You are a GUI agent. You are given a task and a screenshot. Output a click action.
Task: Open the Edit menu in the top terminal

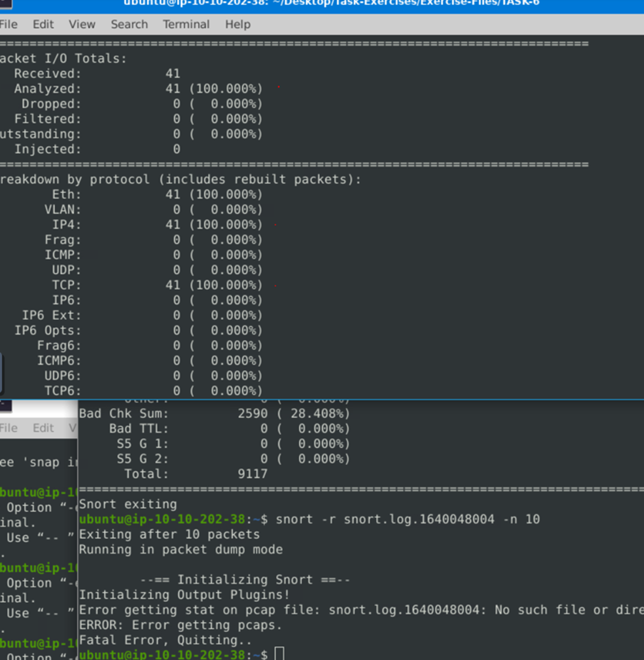coord(43,24)
